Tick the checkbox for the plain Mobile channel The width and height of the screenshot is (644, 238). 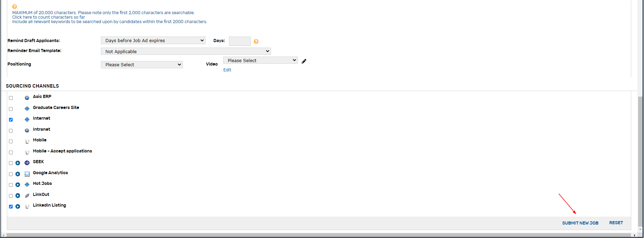click(11, 141)
